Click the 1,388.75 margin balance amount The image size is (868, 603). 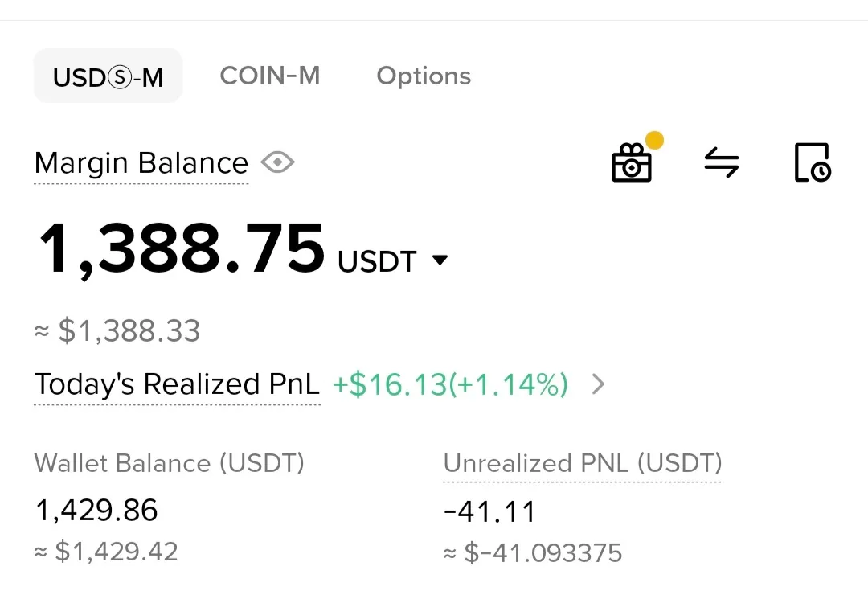[181, 249]
